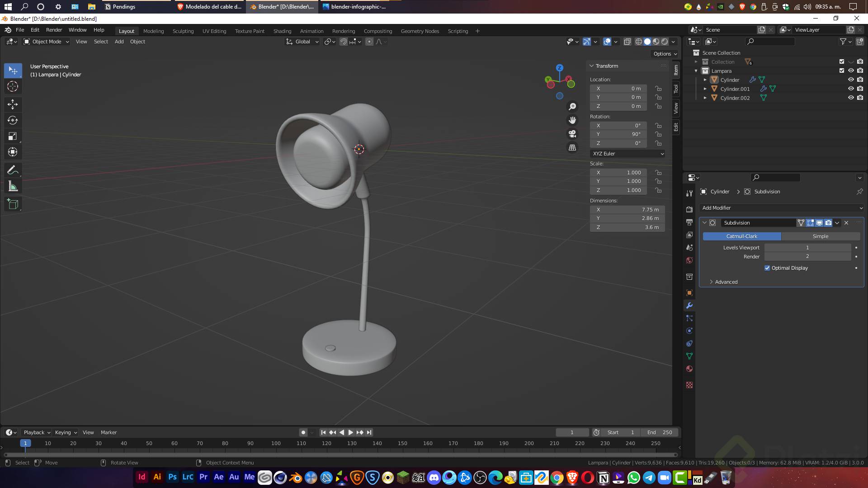Open the Add Modifier dropdown
Viewport: 868px width, 488px height.
[x=782, y=208]
